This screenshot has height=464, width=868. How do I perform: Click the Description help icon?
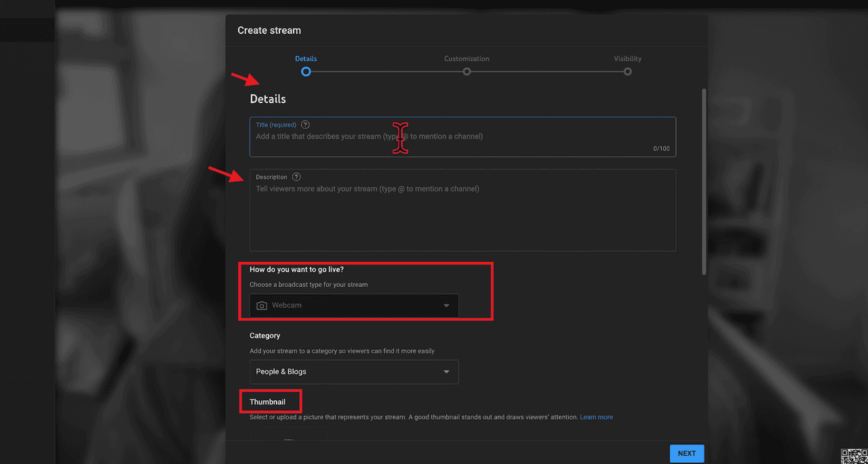coord(296,176)
